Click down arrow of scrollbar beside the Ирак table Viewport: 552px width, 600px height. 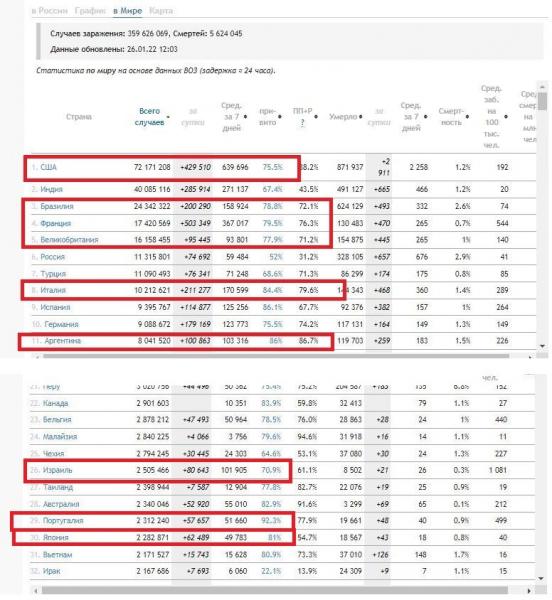click(x=541, y=578)
